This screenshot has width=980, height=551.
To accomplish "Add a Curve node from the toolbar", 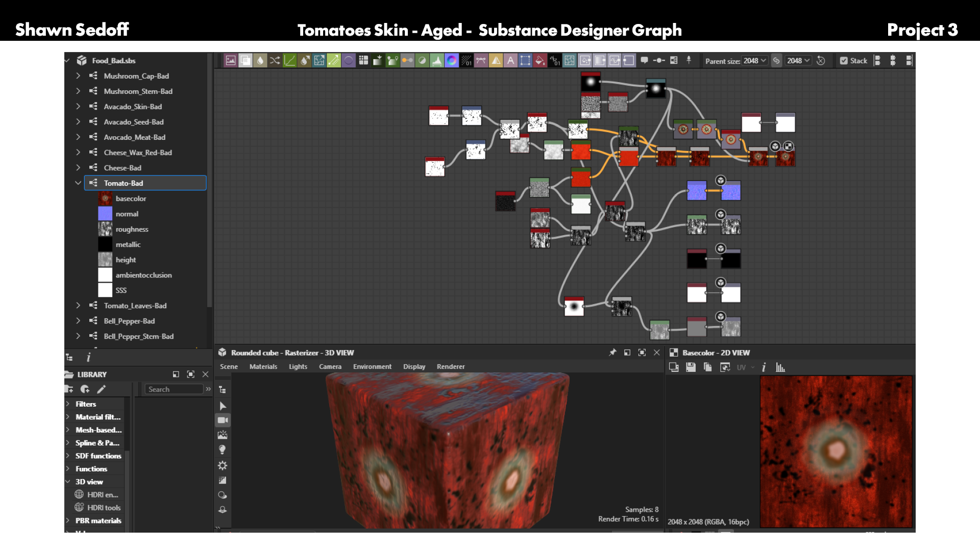I will coord(290,61).
